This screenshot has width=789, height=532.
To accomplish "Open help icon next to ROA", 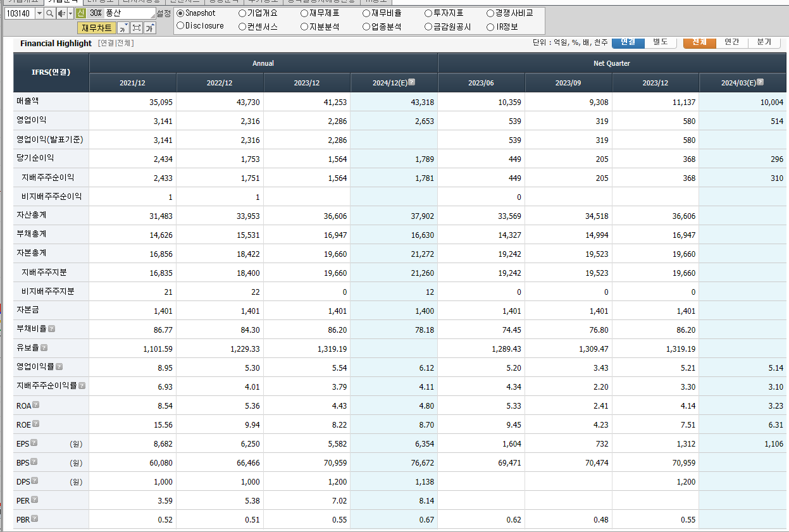I will [x=36, y=405].
